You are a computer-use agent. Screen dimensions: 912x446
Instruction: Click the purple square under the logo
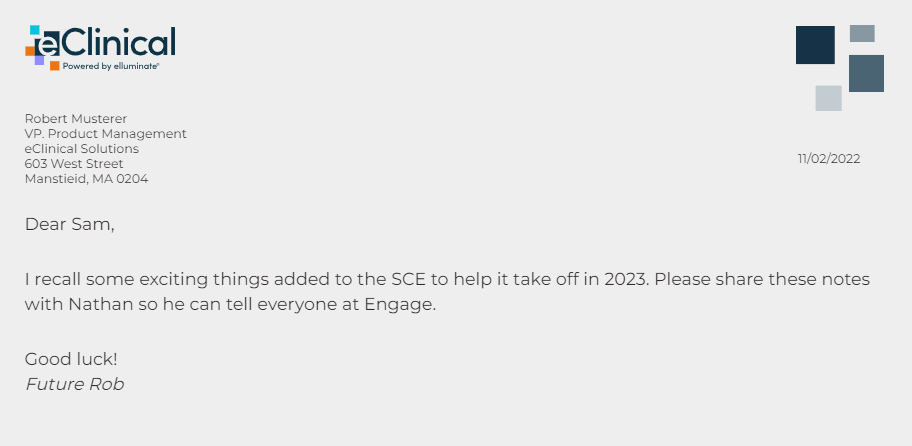pos(39,61)
